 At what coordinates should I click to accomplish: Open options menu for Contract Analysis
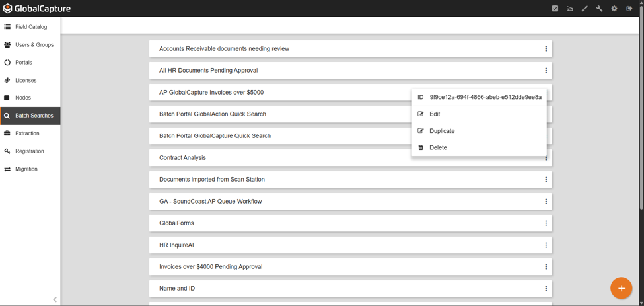(546, 158)
